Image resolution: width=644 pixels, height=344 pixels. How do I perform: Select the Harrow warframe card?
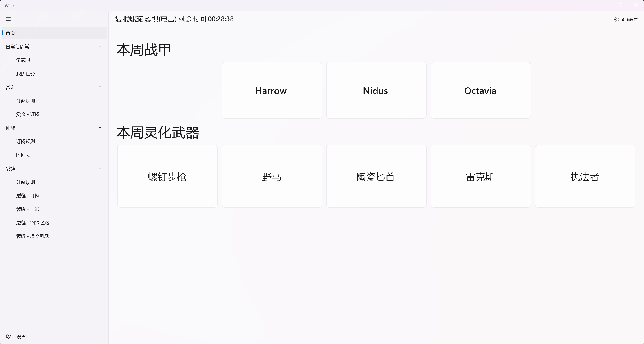pos(272,90)
